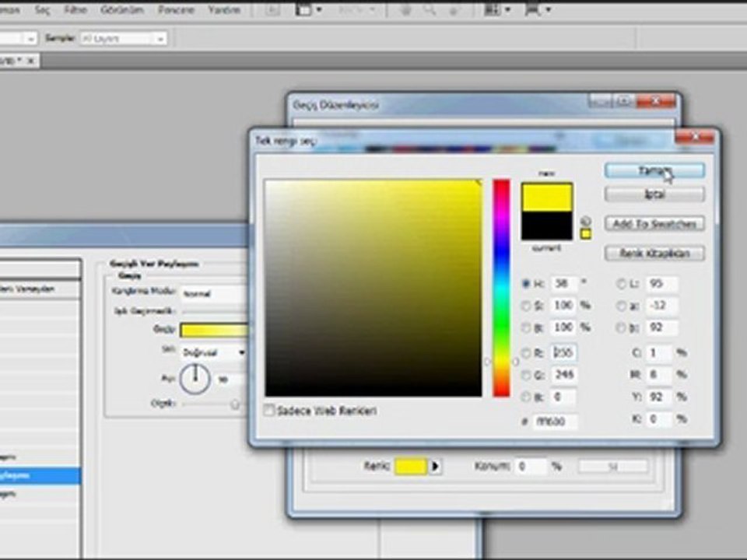
Task: Click the Renk yellow swatch in gradient editor
Action: [411, 466]
